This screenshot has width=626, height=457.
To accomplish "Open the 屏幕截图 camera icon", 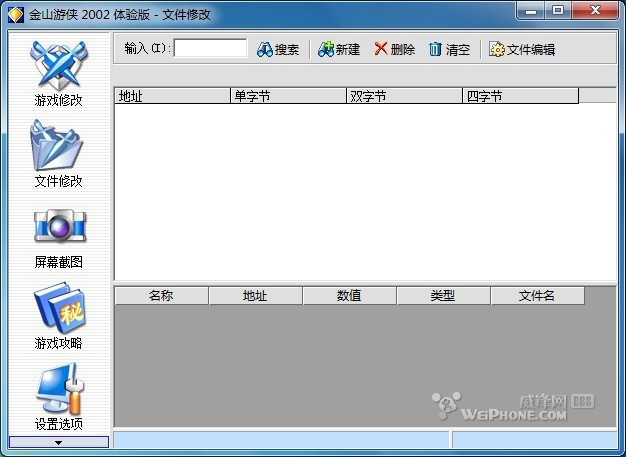I will coord(59,226).
